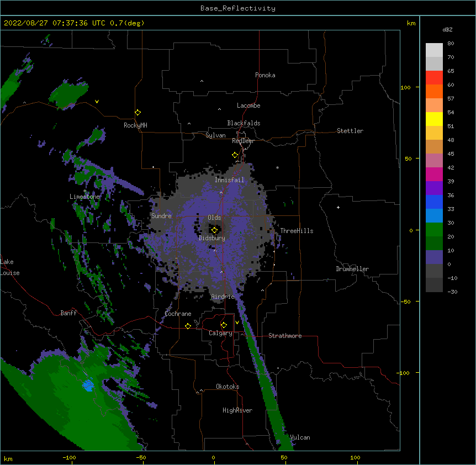Viewport: 476px width, 465px height.
Task: Click the Banff town label
Action: tap(68, 313)
